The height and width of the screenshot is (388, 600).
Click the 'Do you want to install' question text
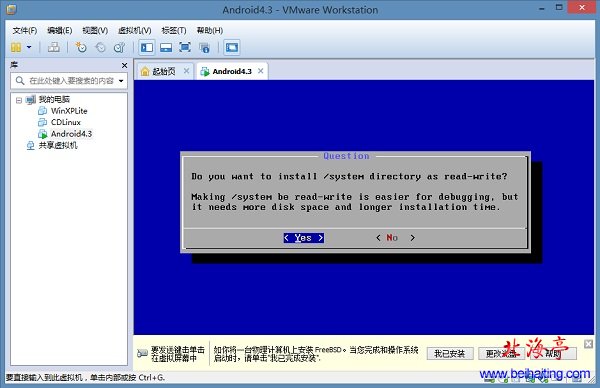349,176
